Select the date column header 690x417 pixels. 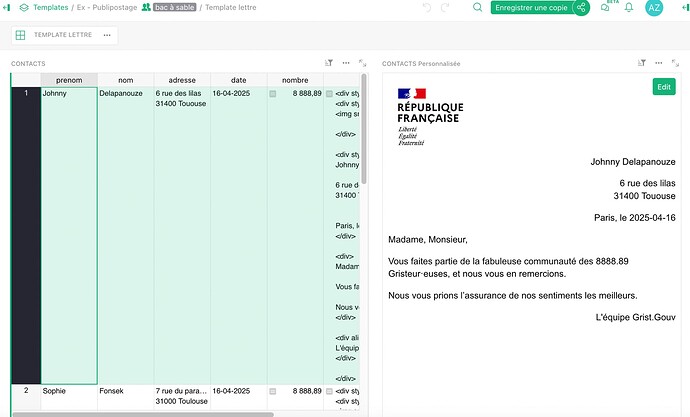(239, 80)
